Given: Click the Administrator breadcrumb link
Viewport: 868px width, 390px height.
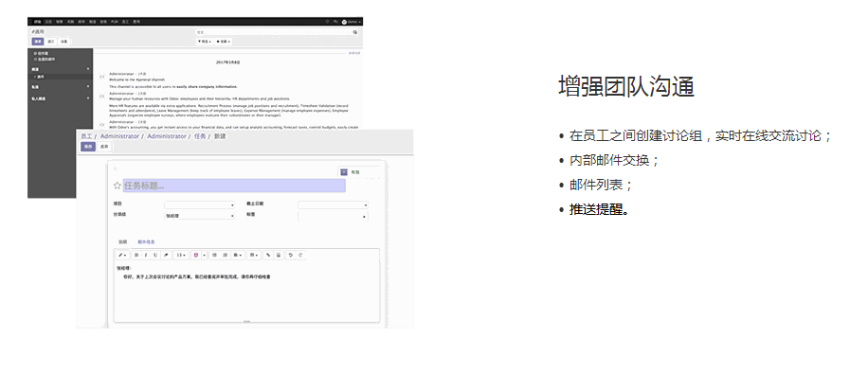Looking at the screenshot, I should 120,136.
